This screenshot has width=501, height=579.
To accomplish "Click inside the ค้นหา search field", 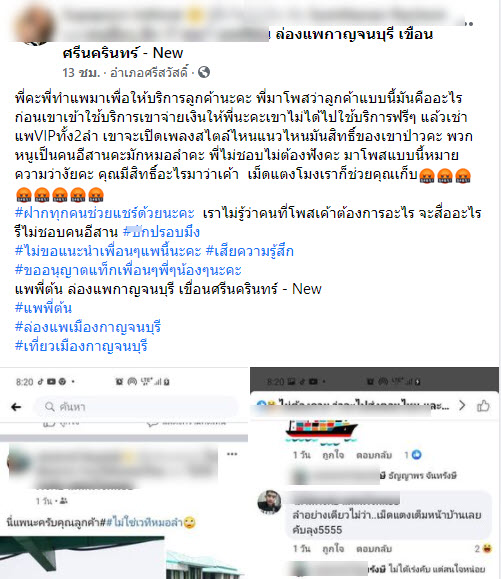I will [136, 407].
